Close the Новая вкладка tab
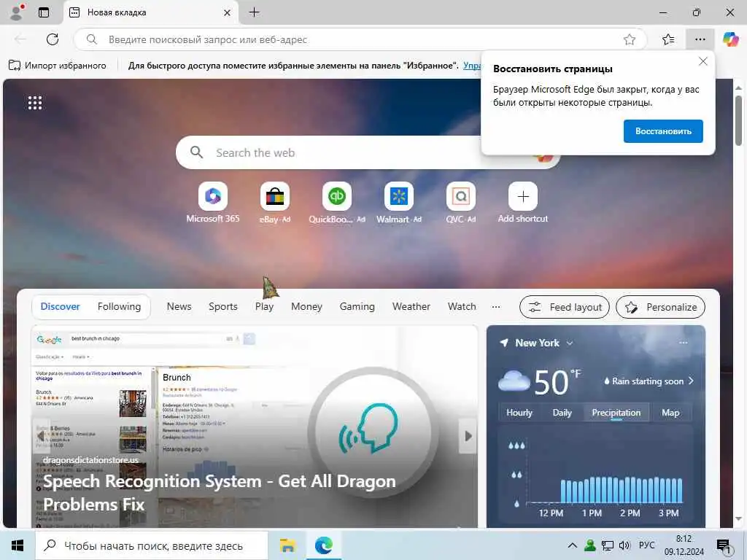Viewport: 747px width, 560px height. (x=228, y=13)
